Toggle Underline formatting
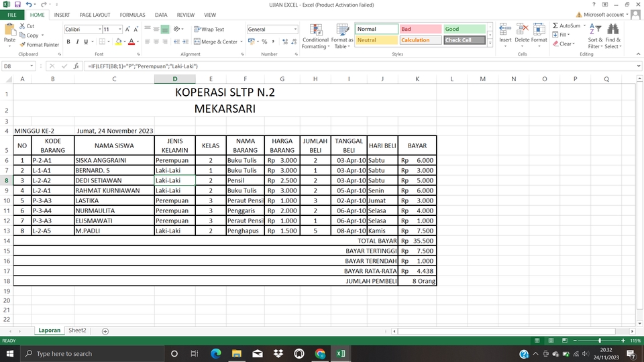The width and height of the screenshot is (644, 362). [86, 42]
